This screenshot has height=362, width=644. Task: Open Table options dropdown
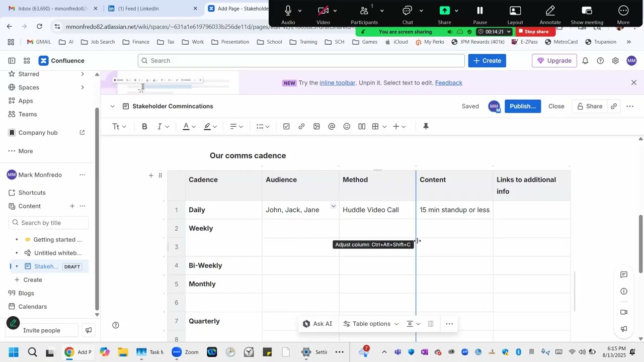point(371,324)
